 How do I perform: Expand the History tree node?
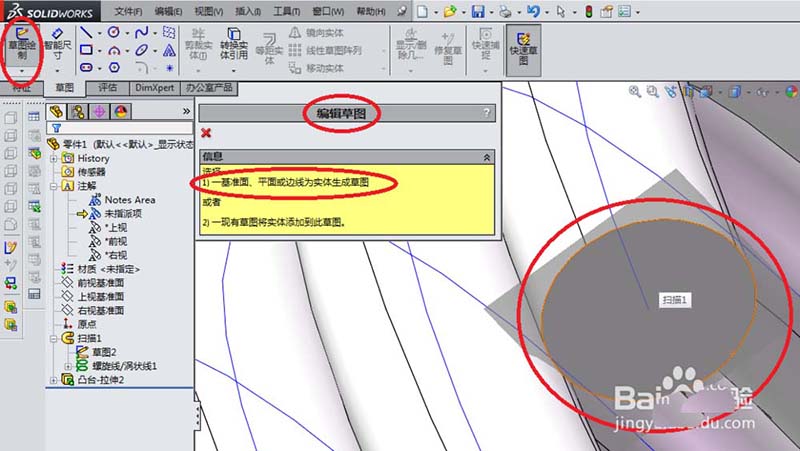tap(54, 159)
